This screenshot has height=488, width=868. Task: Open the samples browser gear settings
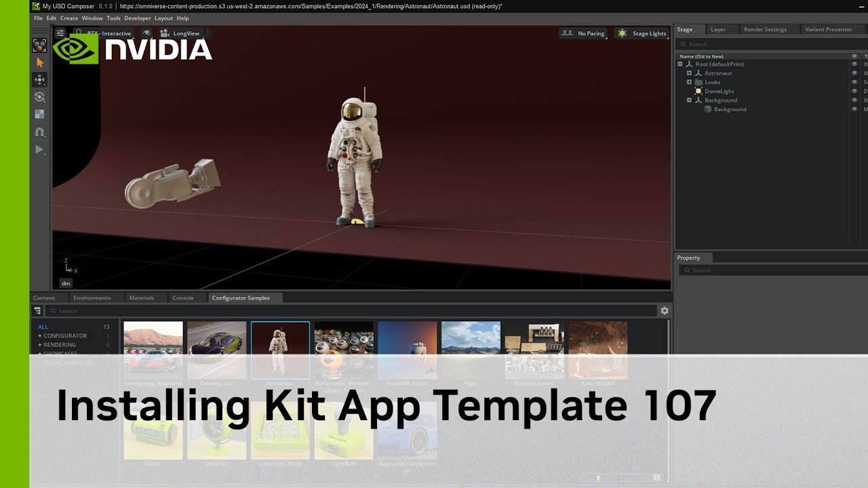click(665, 310)
